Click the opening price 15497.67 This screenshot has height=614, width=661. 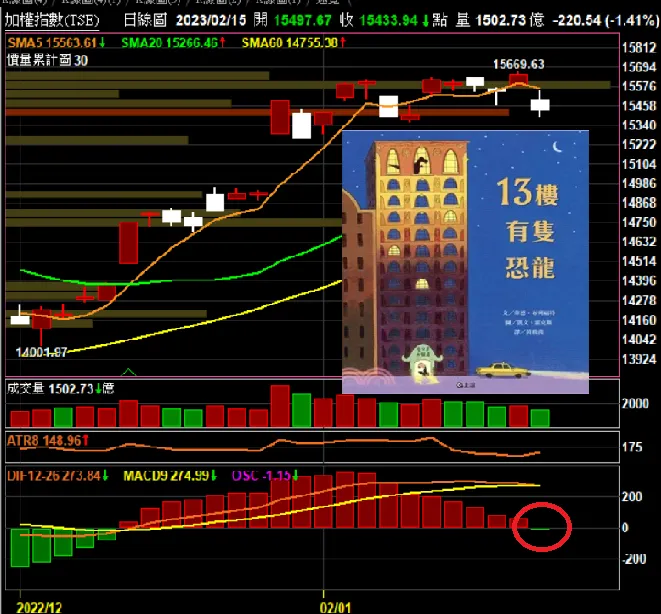303,20
